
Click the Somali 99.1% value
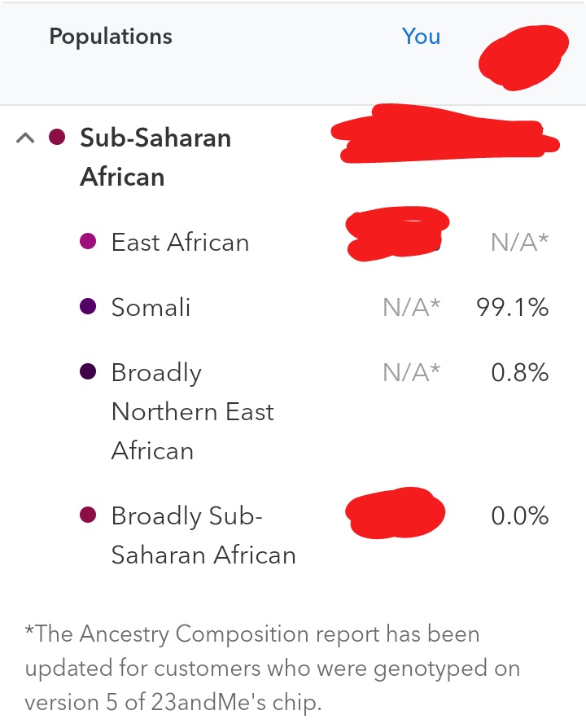[512, 307]
